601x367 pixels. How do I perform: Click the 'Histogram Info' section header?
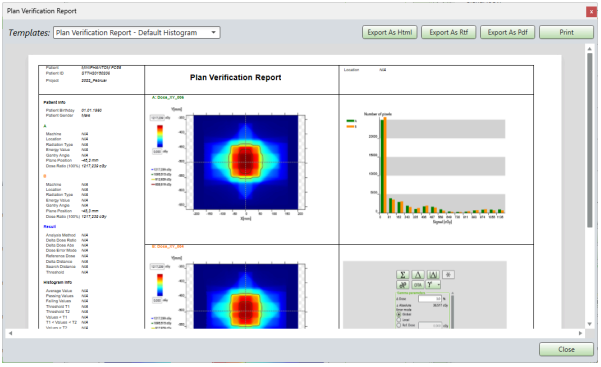(57, 282)
